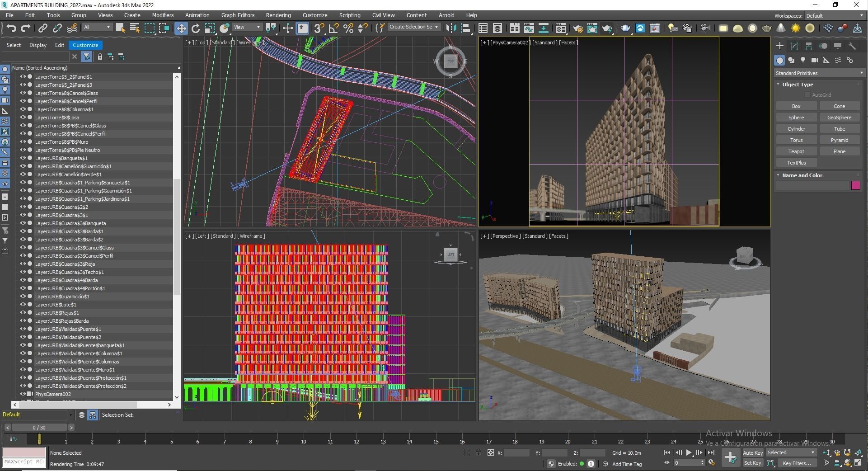Screen dimensions: 868x471
Task: Select Cameras category in Create panel
Action: click(815, 60)
